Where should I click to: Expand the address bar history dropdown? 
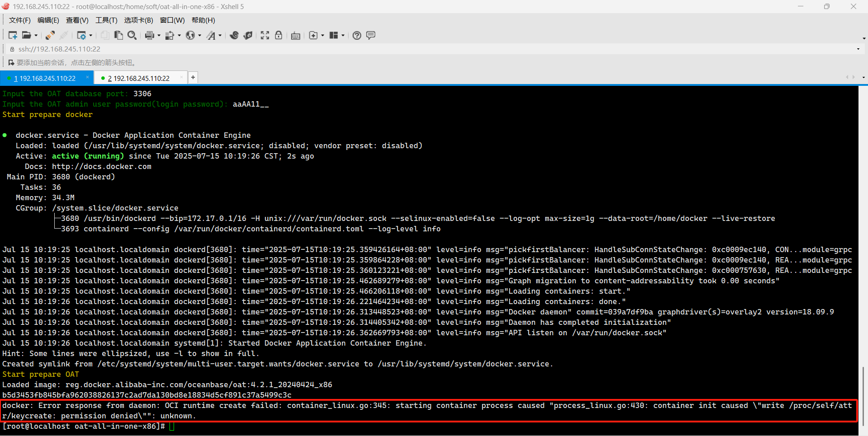click(x=858, y=49)
